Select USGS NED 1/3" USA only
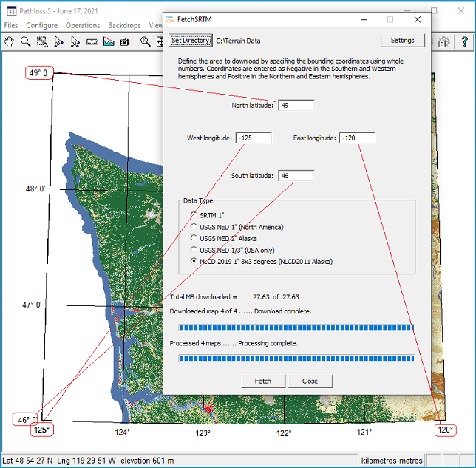Viewport: 476px width, 468px height. pos(194,250)
